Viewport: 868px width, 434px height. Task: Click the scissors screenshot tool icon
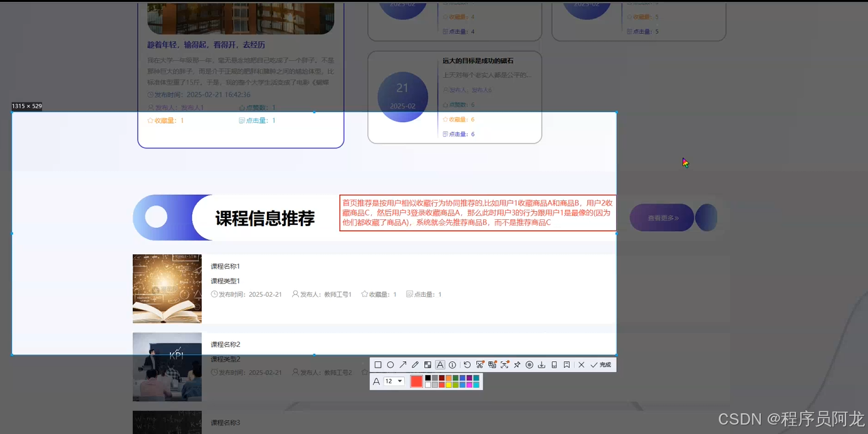(x=480, y=364)
